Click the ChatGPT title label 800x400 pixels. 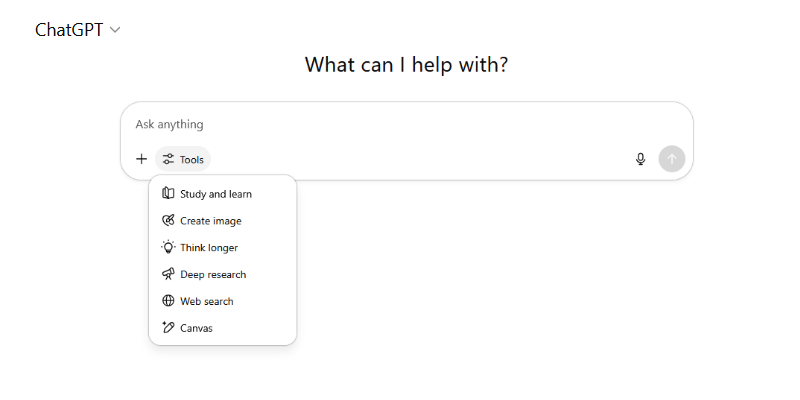[x=68, y=30]
